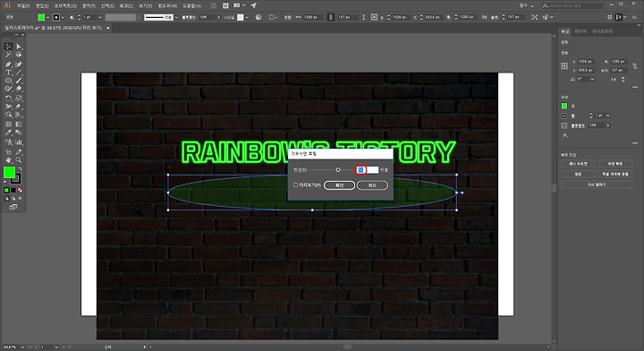Open stroke color dropdown in control bar
The width and height of the screenshot is (644, 351).
pos(63,17)
